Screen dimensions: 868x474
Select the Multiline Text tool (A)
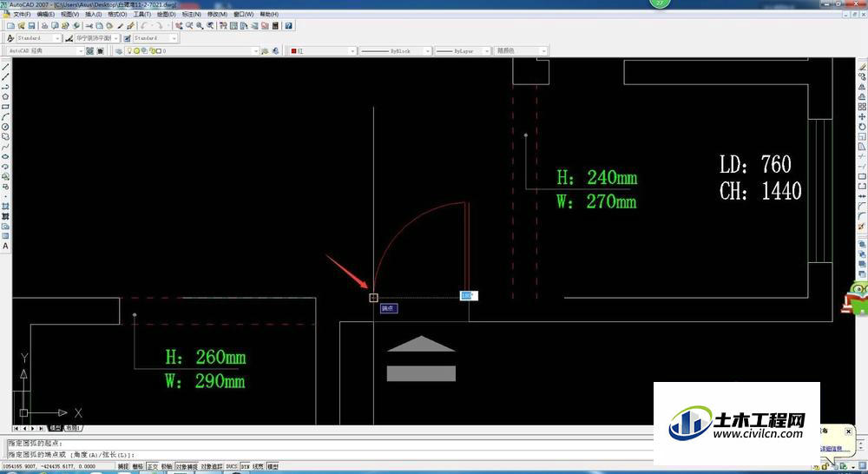[x=5, y=246]
